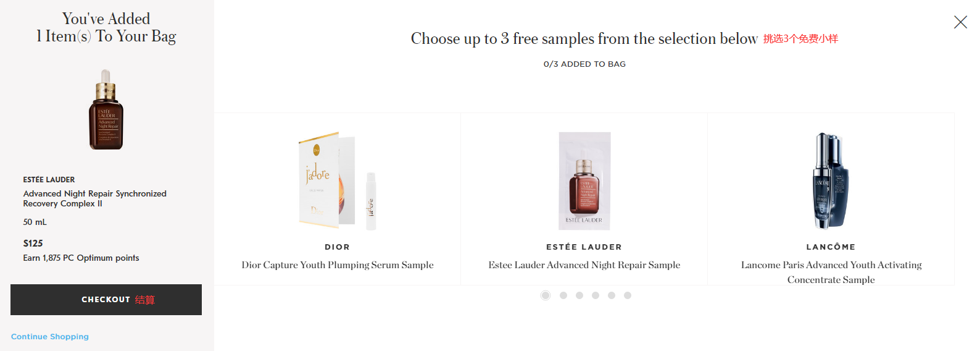Click the Dior Capture Youth Plumping Serum Sample title

point(338,265)
